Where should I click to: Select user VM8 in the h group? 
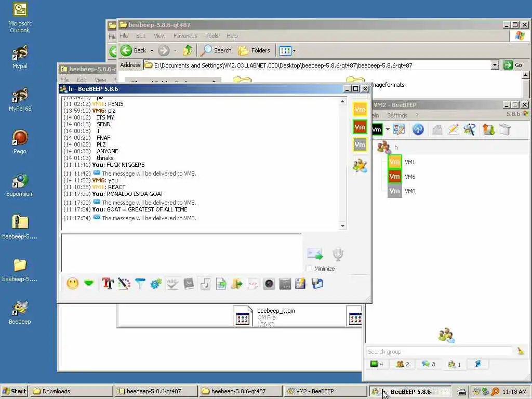409,191
